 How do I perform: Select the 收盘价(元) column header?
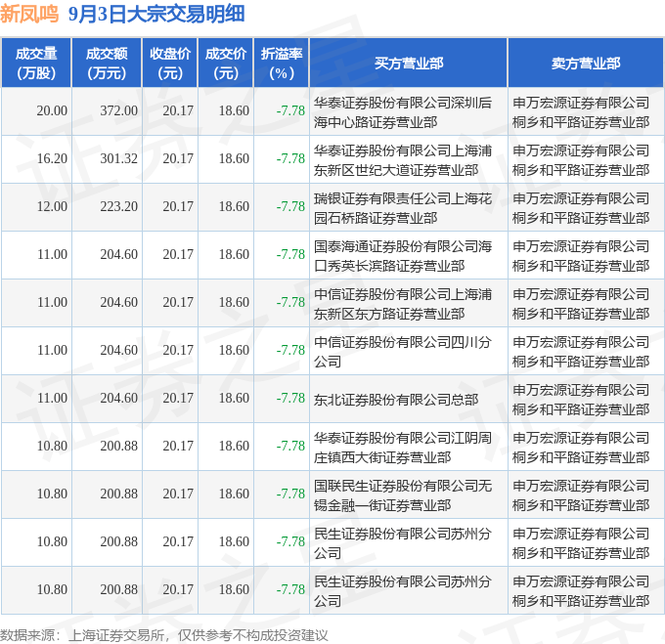tap(170, 64)
